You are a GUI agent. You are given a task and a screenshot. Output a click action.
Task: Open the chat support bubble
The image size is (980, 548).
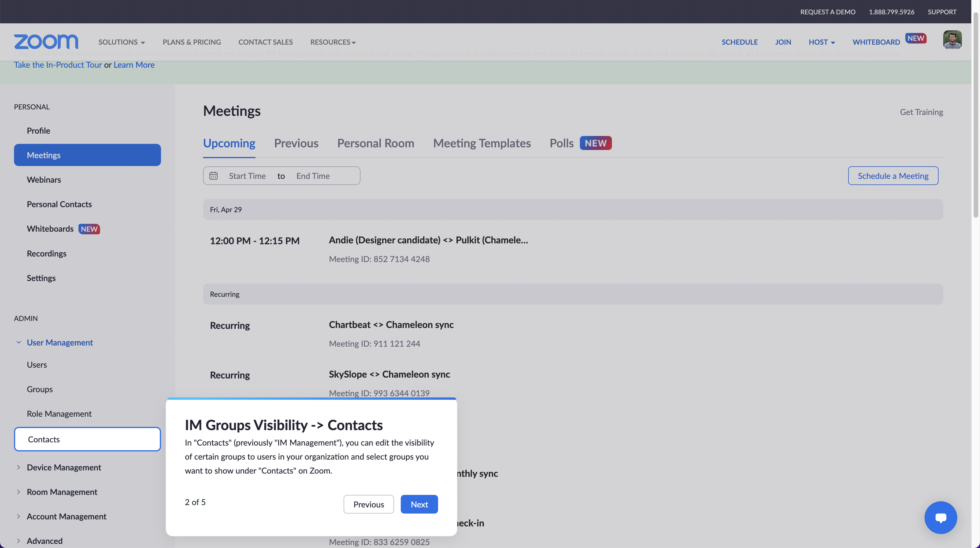click(x=940, y=517)
